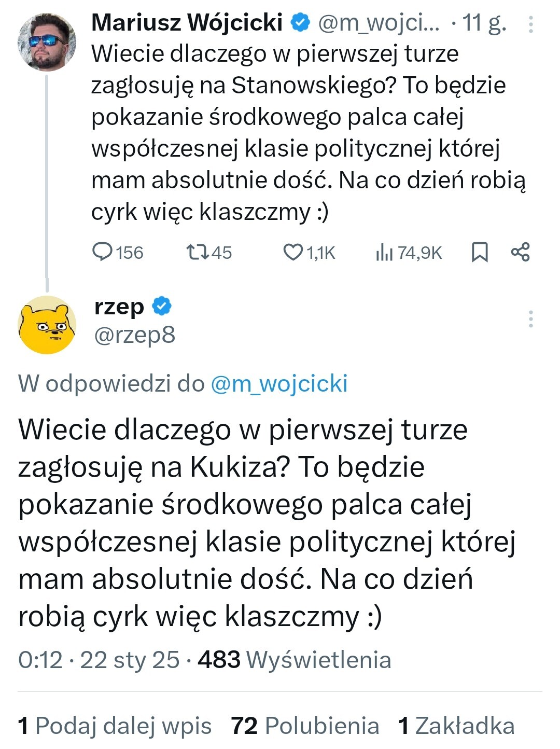The image size is (560, 749).
Task: Open more options menu for rzep's reply
Action: tap(530, 318)
